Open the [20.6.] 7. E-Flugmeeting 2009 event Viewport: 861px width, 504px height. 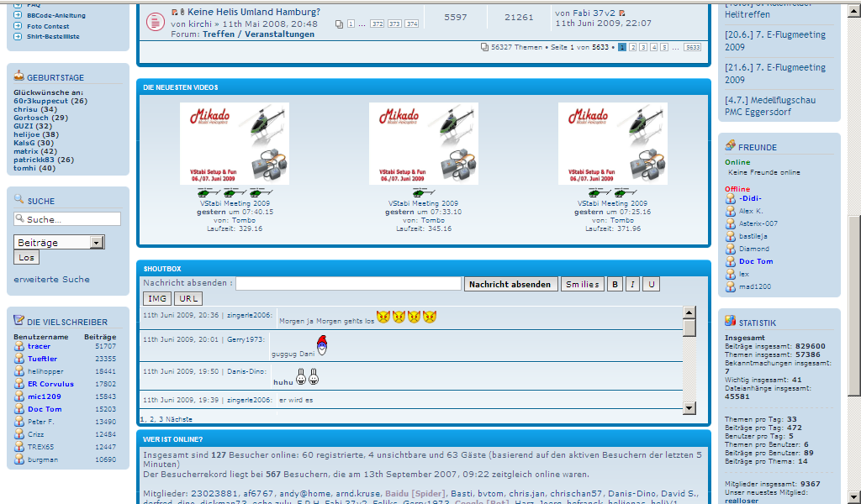point(774,40)
